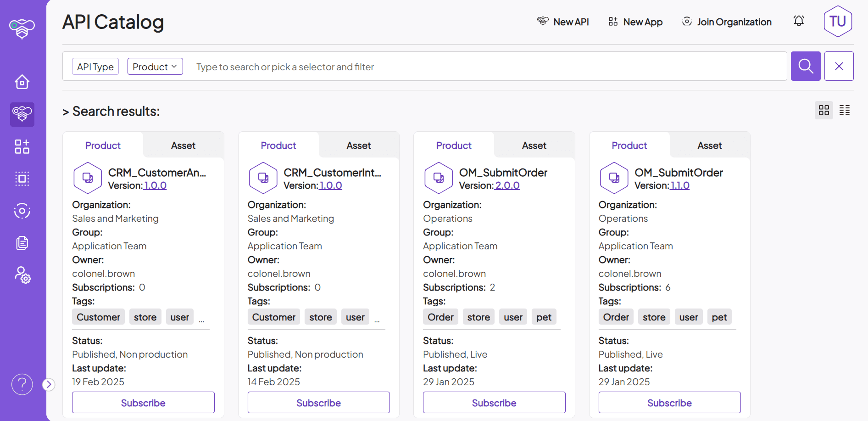Select the API Catalog sidebar icon
Viewport: 868px width, 421px height.
(22, 114)
